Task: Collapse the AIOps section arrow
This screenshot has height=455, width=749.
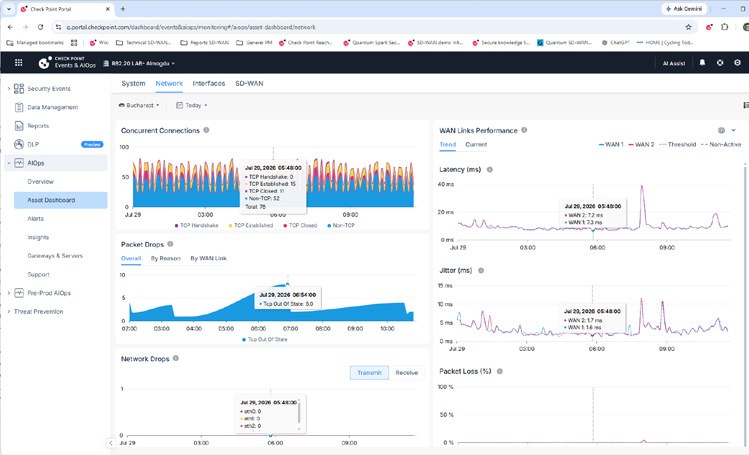Action: click(9, 163)
